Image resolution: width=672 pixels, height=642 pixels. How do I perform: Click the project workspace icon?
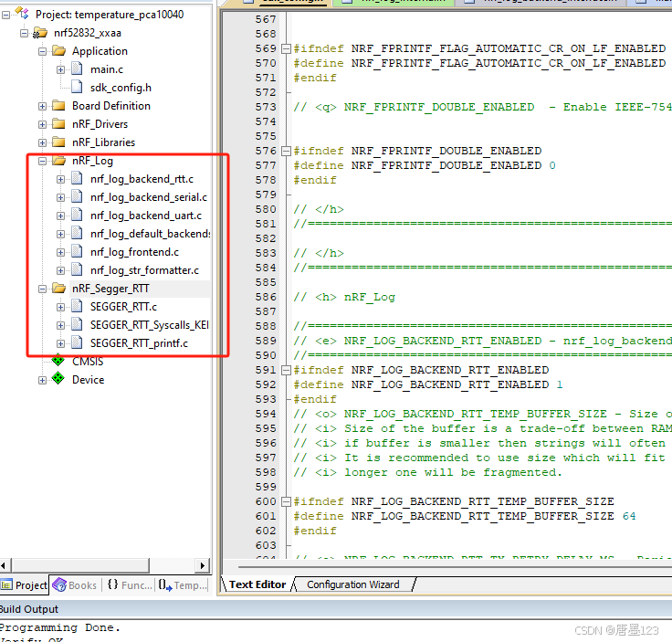click(x=22, y=14)
